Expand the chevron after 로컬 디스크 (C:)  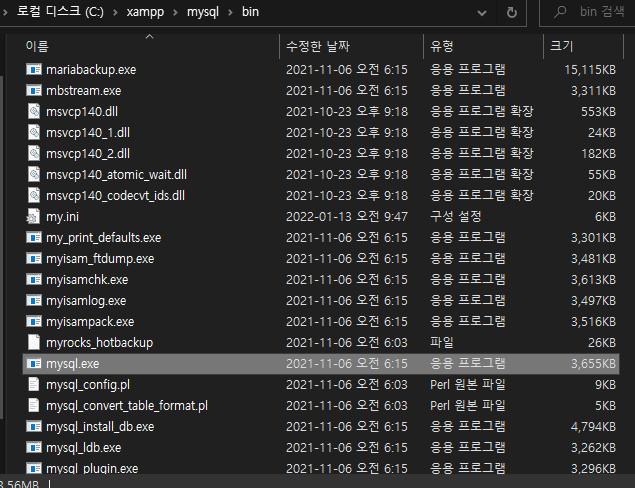click(115, 13)
